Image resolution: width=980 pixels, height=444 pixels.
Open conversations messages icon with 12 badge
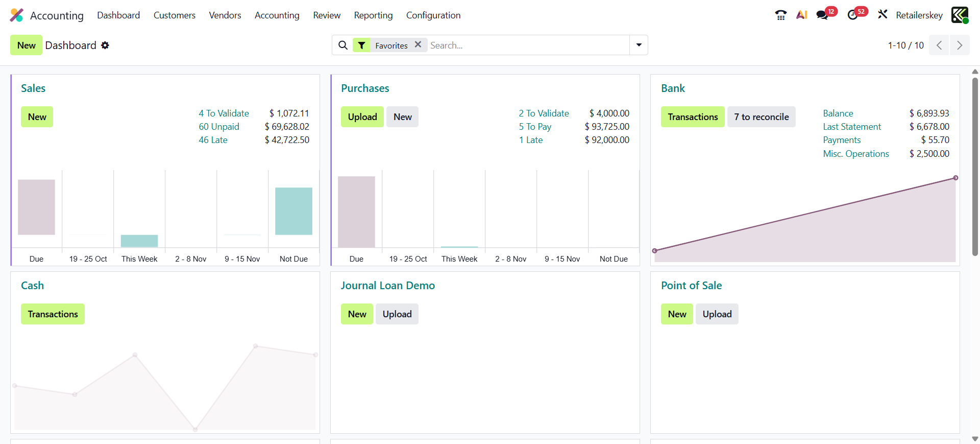coord(822,15)
